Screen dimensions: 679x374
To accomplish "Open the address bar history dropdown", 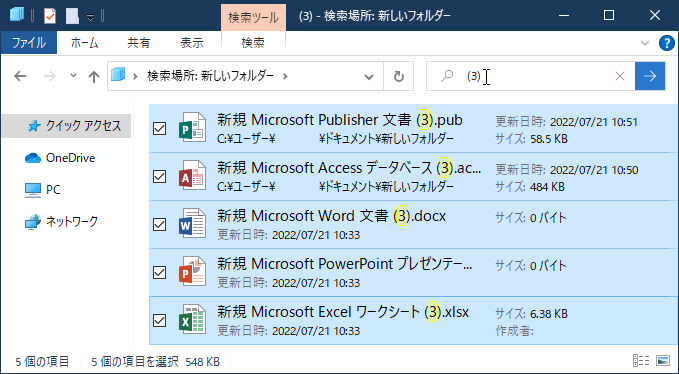I will point(369,77).
